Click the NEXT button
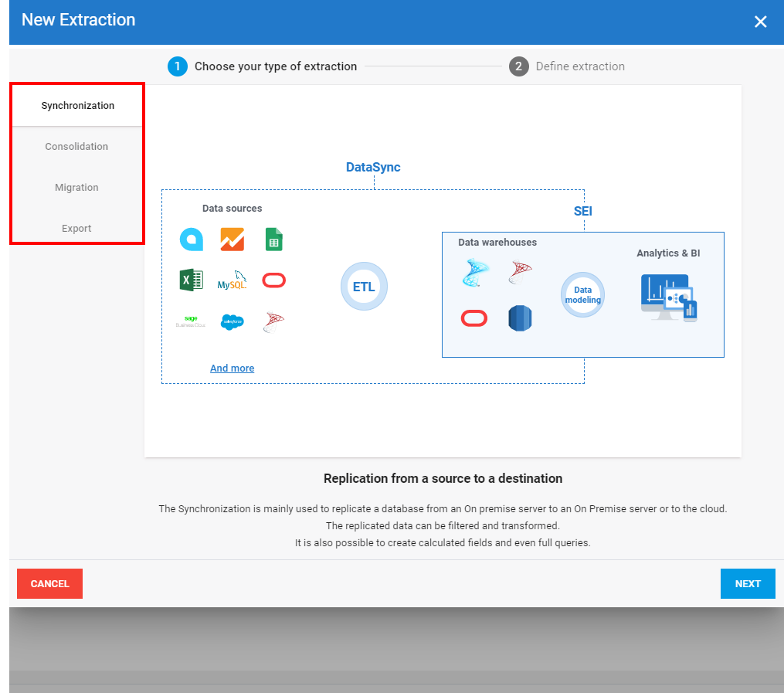 747,584
